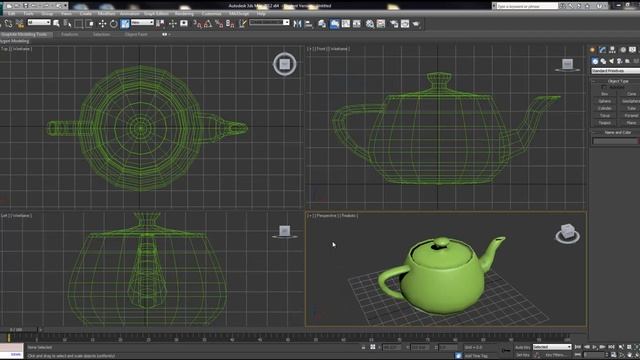Open the Layer Manager
The image size is (640, 360).
tap(322, 24)
